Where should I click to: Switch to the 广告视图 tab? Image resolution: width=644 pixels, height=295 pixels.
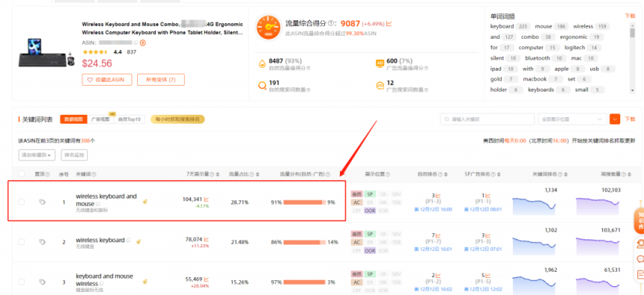pos(101,119)
